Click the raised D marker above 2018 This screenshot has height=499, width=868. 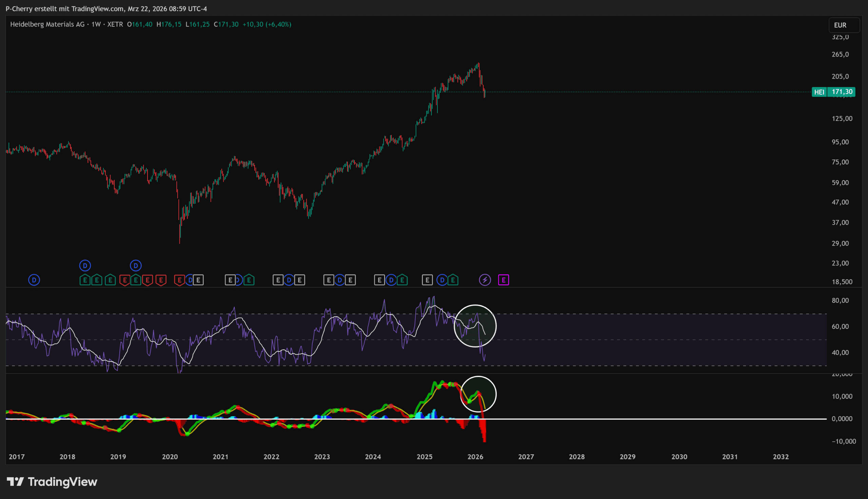click(x=85, y=265)
